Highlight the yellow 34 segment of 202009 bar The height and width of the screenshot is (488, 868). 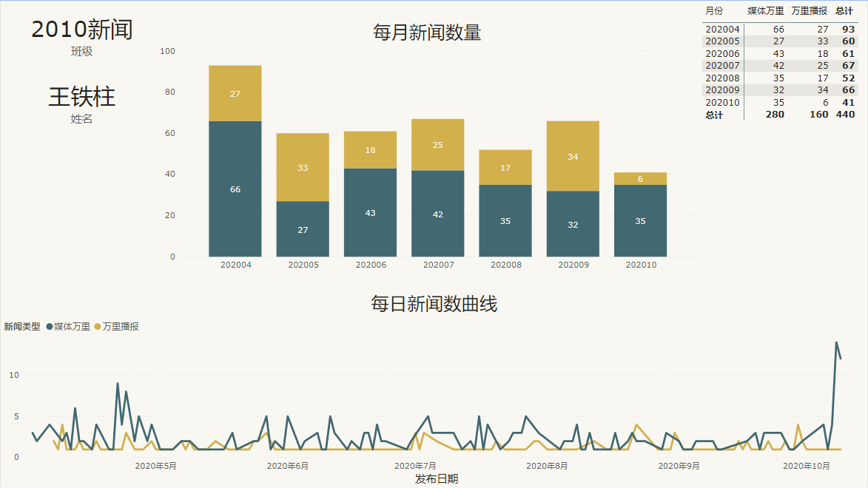pyautogui.click(x=573, y=156)
